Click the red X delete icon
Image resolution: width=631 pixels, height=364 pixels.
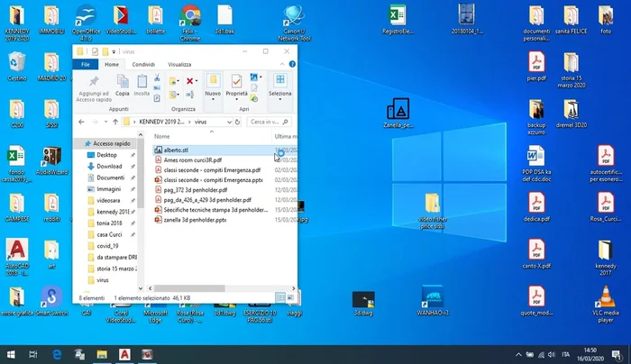click(x=191, y=82)
